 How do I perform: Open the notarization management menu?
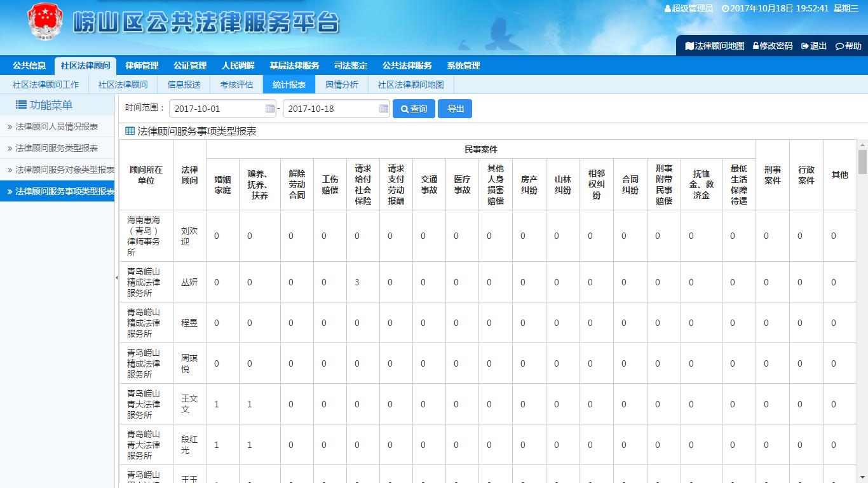click(x=190, y=65)
